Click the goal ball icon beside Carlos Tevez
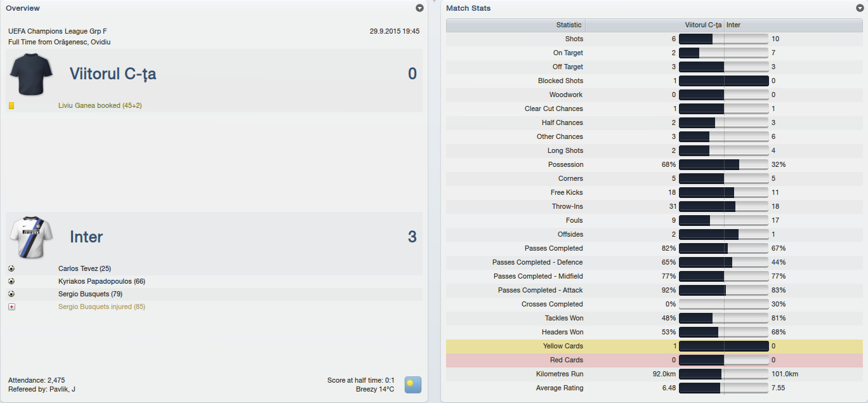 (x=11, y=268)
